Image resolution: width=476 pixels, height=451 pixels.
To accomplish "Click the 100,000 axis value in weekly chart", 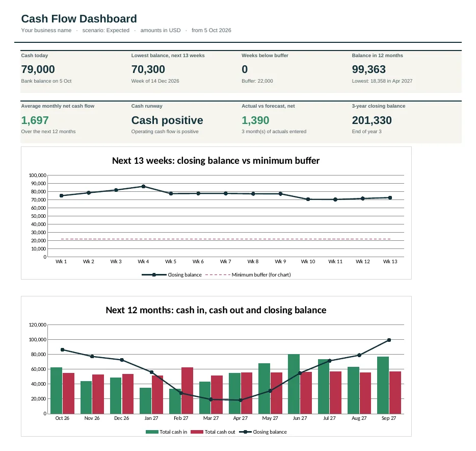I will (x=38, y=176).
